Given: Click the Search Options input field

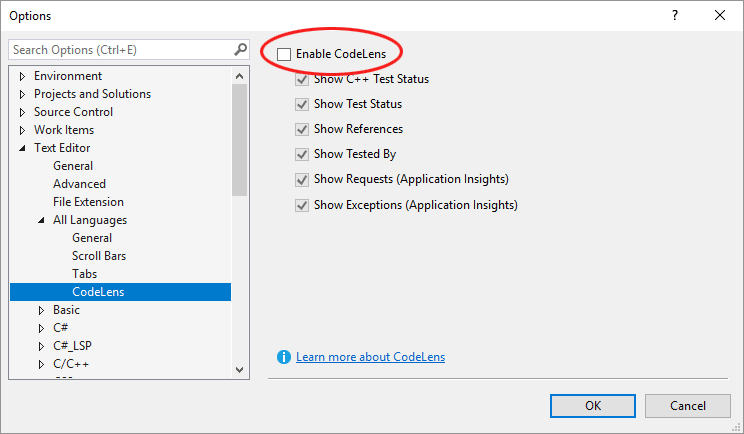Looking at the screenshot, I should point(120,49).
